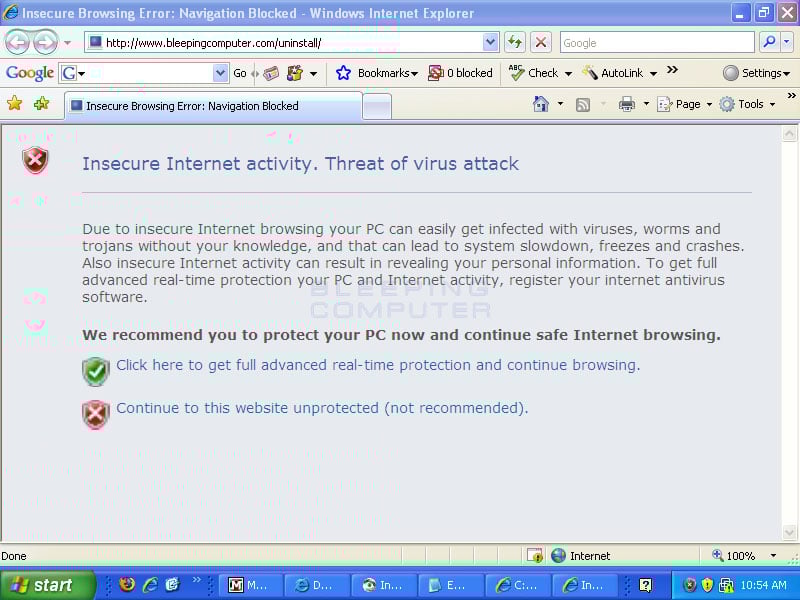Open Favorites Center with the yellow star
The height and width of the screenshot is (600, 800).
point(15,104)
